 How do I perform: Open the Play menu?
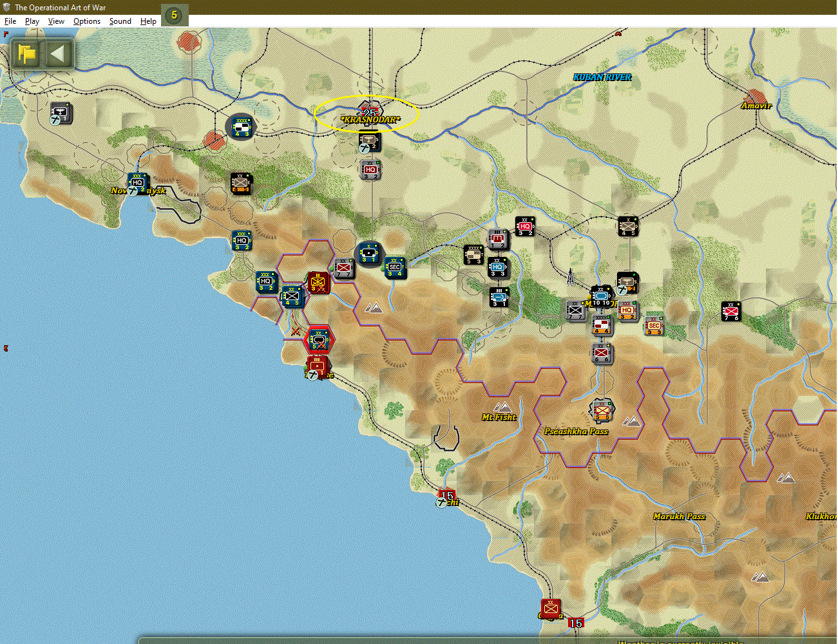click(32, 21)
